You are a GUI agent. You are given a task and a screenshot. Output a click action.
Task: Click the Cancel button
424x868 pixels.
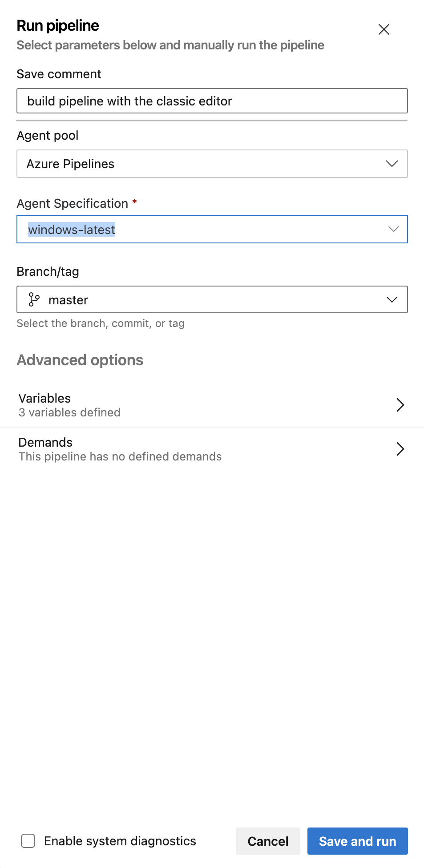click(x=268, y=841)
